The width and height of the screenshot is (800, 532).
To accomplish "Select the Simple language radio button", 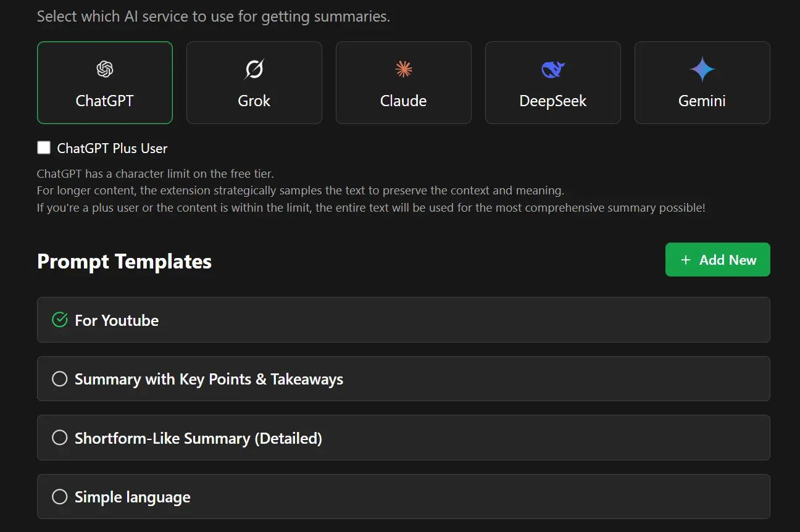I will point(60,497).
